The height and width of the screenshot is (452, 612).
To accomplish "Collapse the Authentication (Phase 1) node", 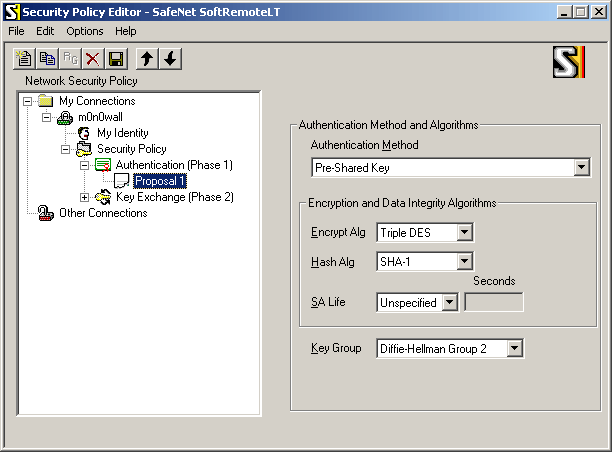I will (x=84, y=165).
